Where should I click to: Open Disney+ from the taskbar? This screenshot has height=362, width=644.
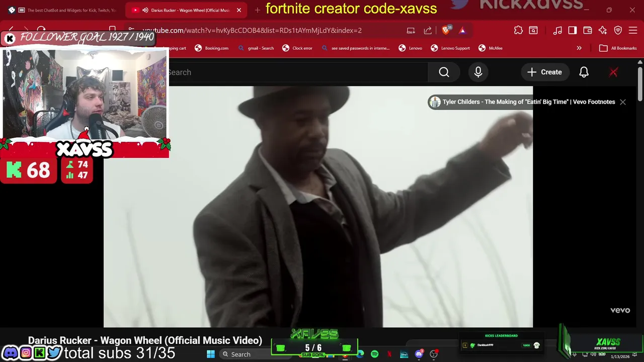[404, 354]
